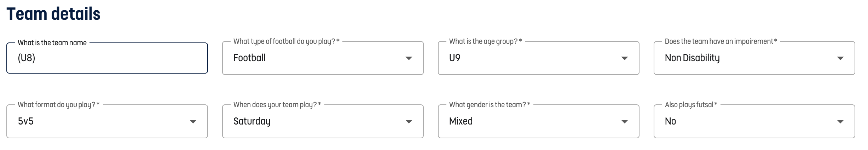
Task: Open the type of football dropdown
Action: tap(323, 58)
